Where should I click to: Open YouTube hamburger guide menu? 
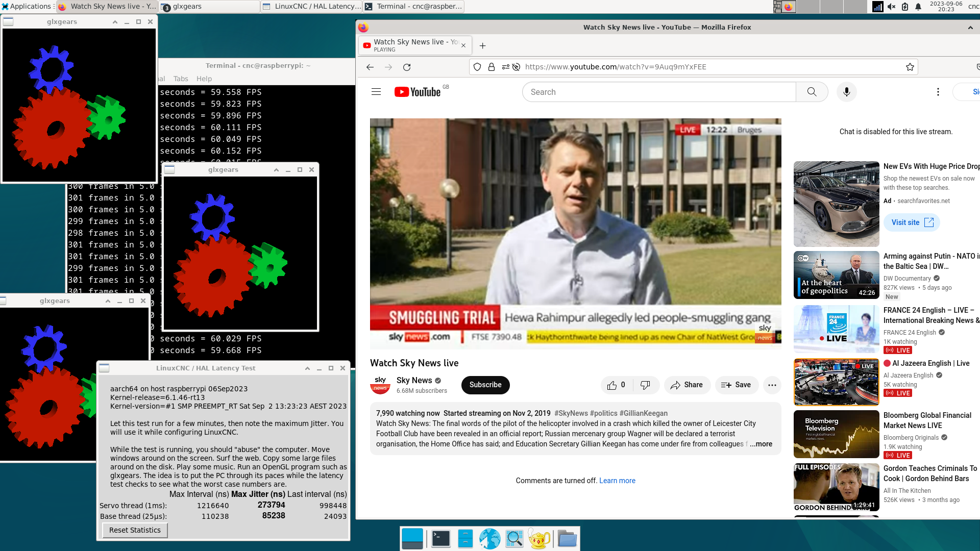(x=376, y=92)
